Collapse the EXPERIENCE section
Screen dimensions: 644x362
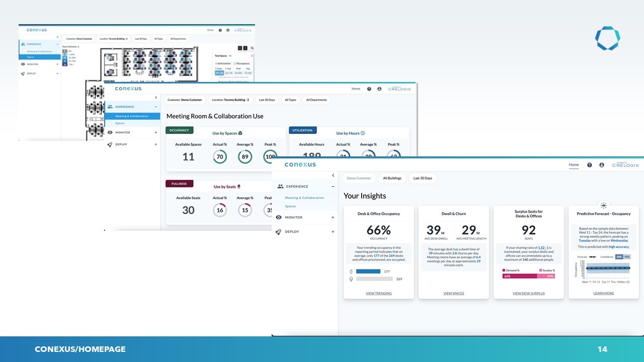tap(333, 186)
